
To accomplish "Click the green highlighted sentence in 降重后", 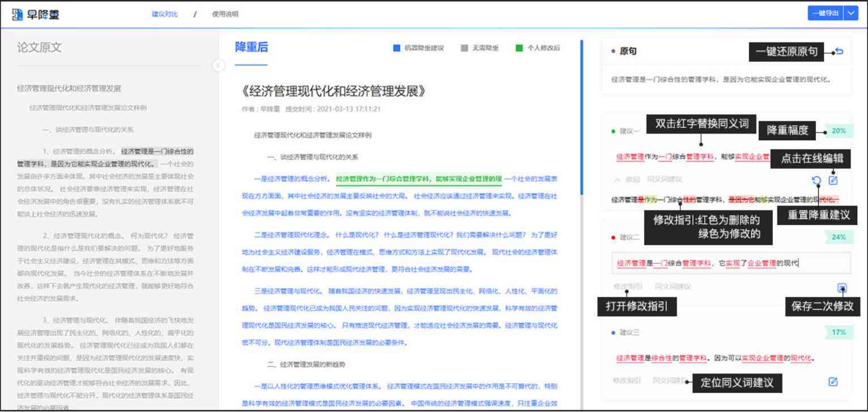I will pyautogui.click(x=418, y=179).
